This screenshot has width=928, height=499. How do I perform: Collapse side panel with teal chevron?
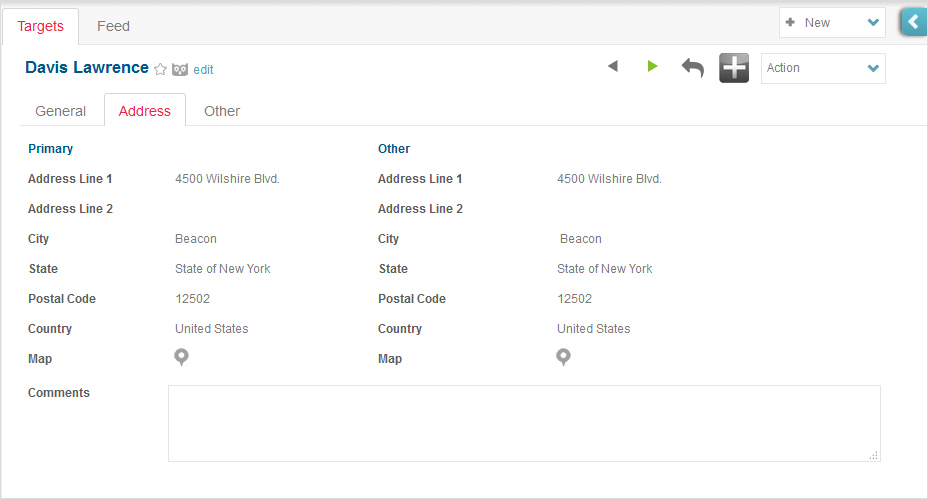tap(914, 22)
